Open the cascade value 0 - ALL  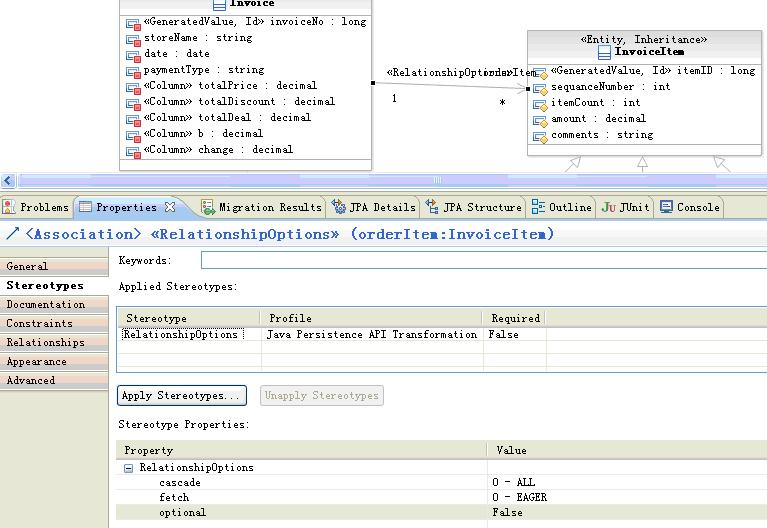(x=514, y=482)
